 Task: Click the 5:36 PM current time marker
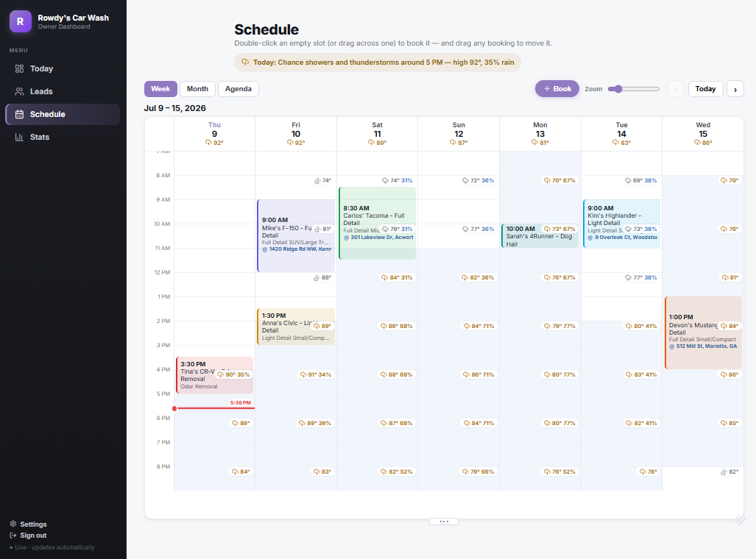(x=240, y=403)
